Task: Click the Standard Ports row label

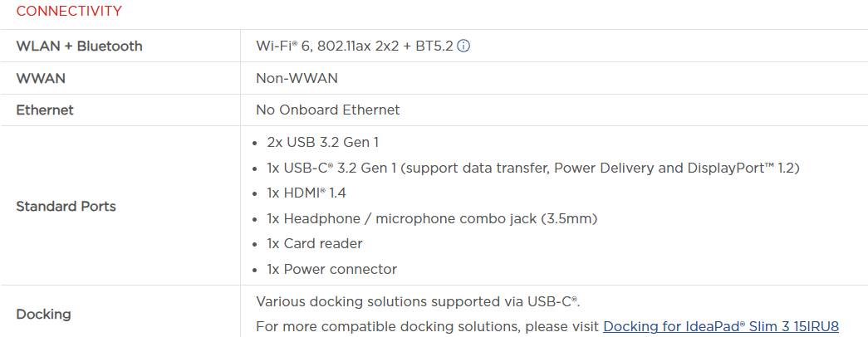Action: (x=66, y=206)
